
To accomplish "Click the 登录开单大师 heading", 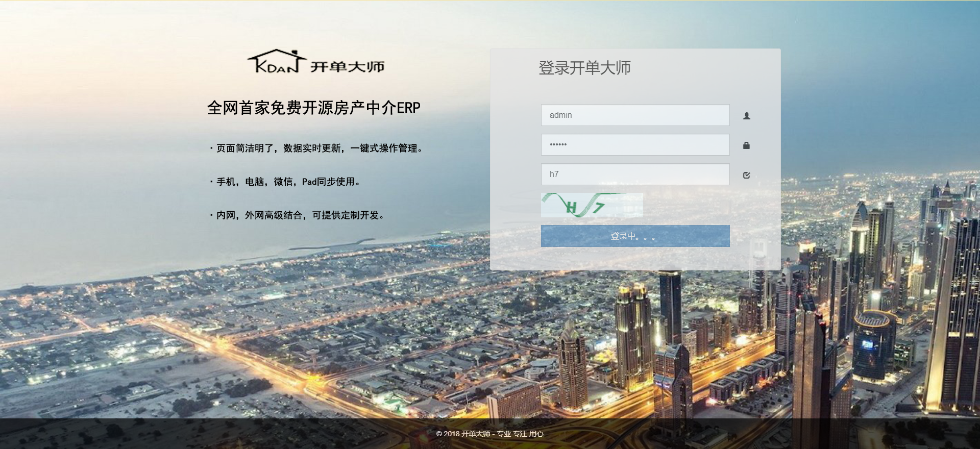I will pos(584,68).
